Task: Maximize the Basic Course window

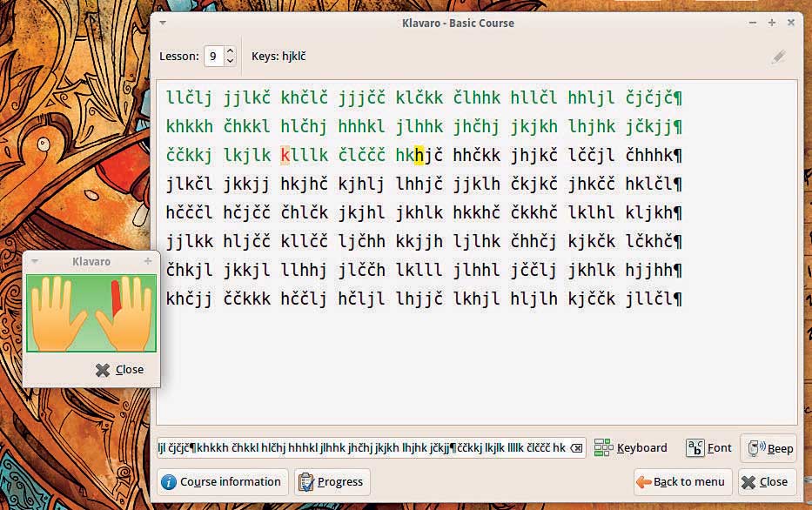Action: click(x=772, y=23)
